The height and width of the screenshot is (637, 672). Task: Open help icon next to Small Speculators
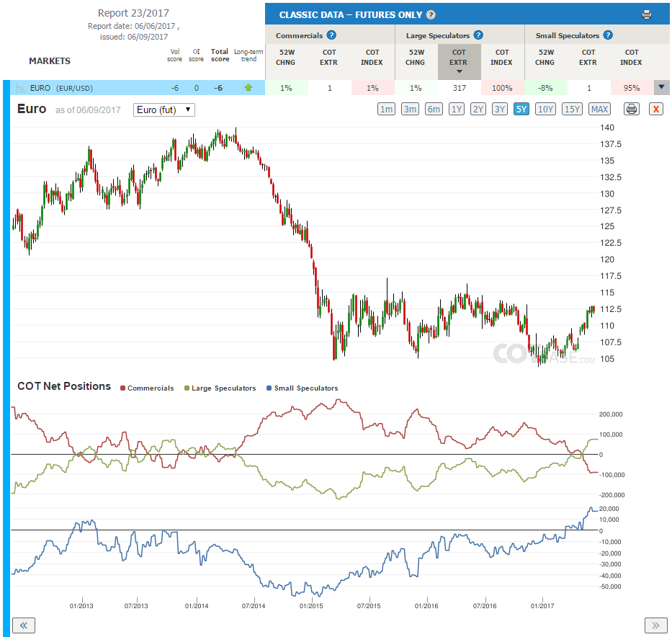point(608,35)
